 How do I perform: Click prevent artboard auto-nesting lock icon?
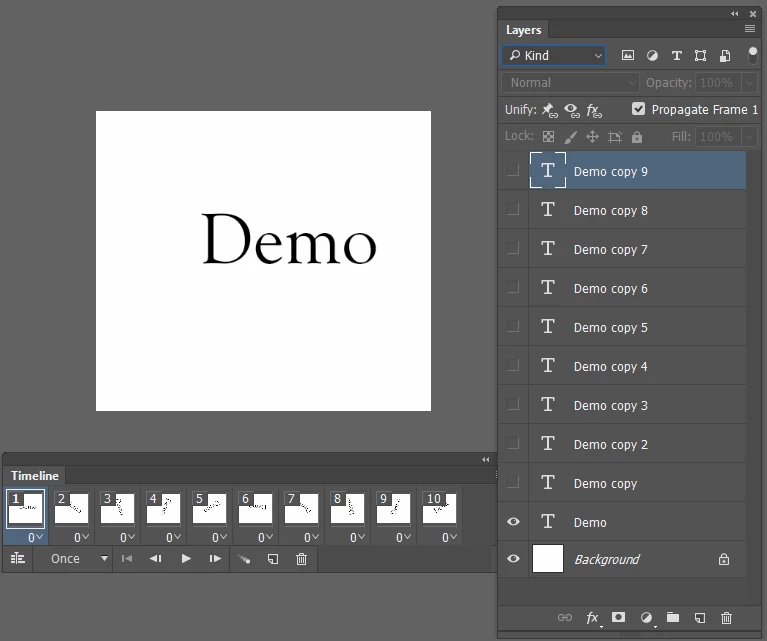pos(614,137)
